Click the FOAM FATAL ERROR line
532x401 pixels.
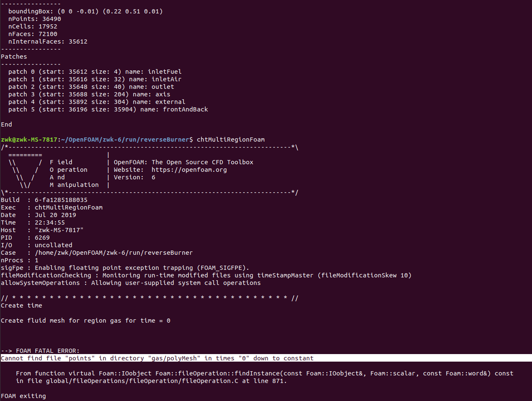point(40,351)
